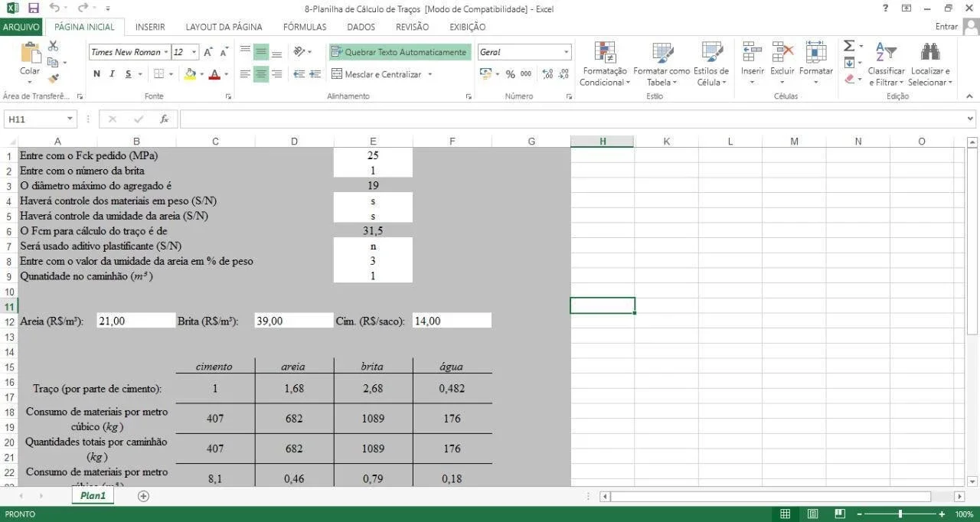This screenshot has height=522, width=980.
Task: Click the Formatar cells button
Action: pos(816,64)
